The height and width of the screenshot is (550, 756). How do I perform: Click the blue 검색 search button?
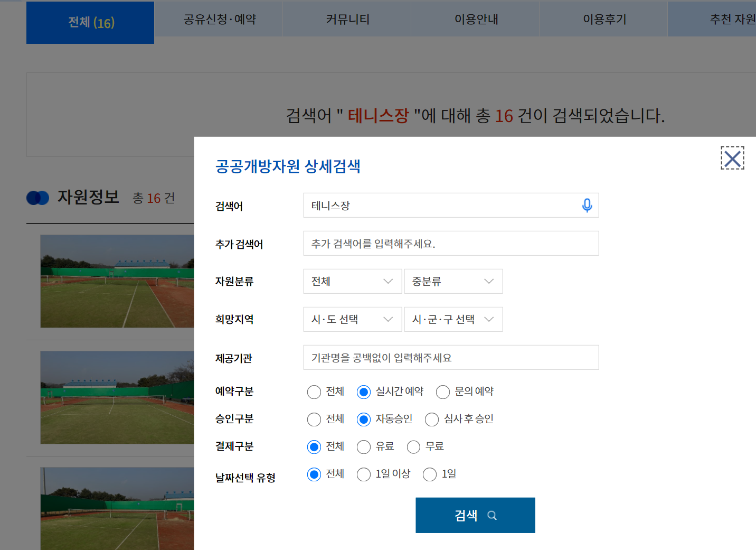(475, 515)
